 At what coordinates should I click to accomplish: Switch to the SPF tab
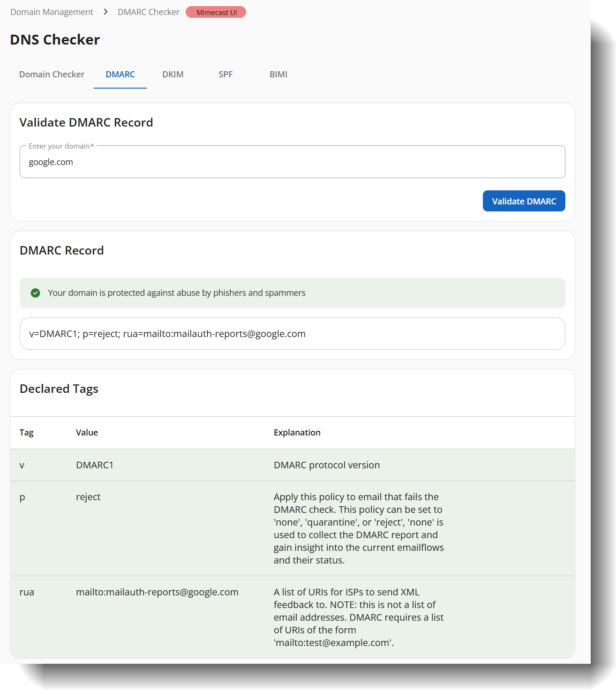(x=225, y=75)
